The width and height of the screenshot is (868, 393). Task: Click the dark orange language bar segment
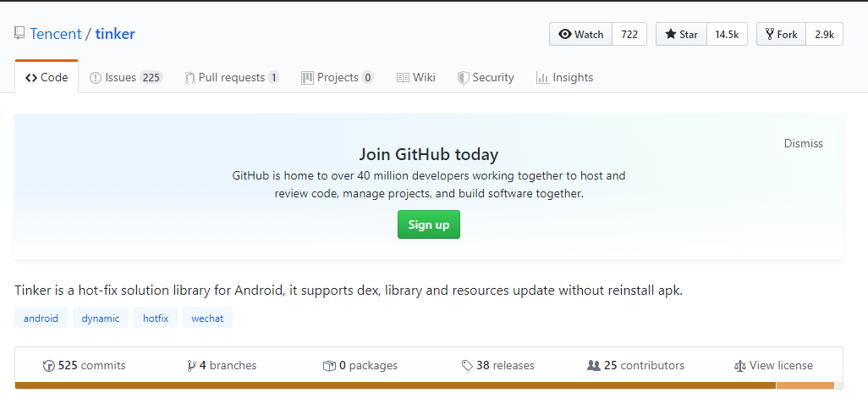pyautogui.click(x=395, y=385)
